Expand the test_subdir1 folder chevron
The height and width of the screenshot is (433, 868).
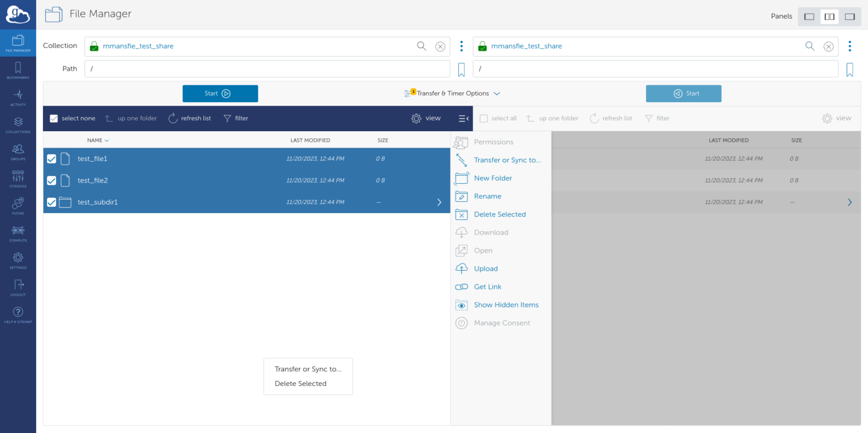[x=439, y=202]
